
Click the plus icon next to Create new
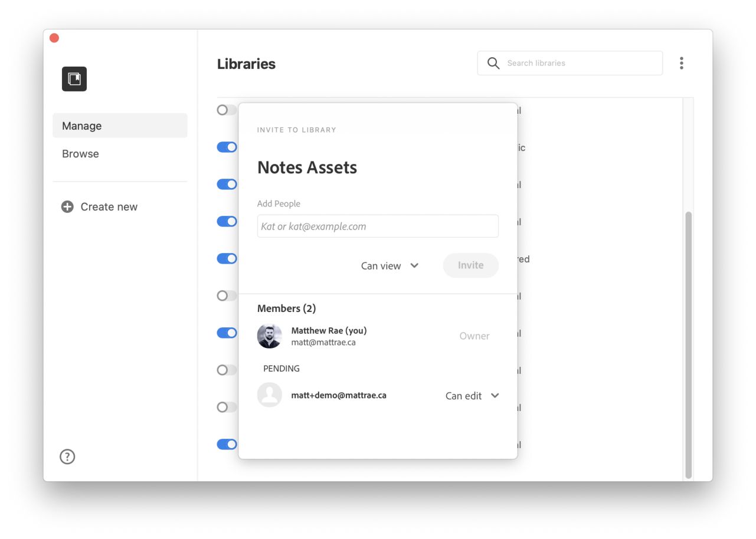pyautogui.click(x=67, y=206)
